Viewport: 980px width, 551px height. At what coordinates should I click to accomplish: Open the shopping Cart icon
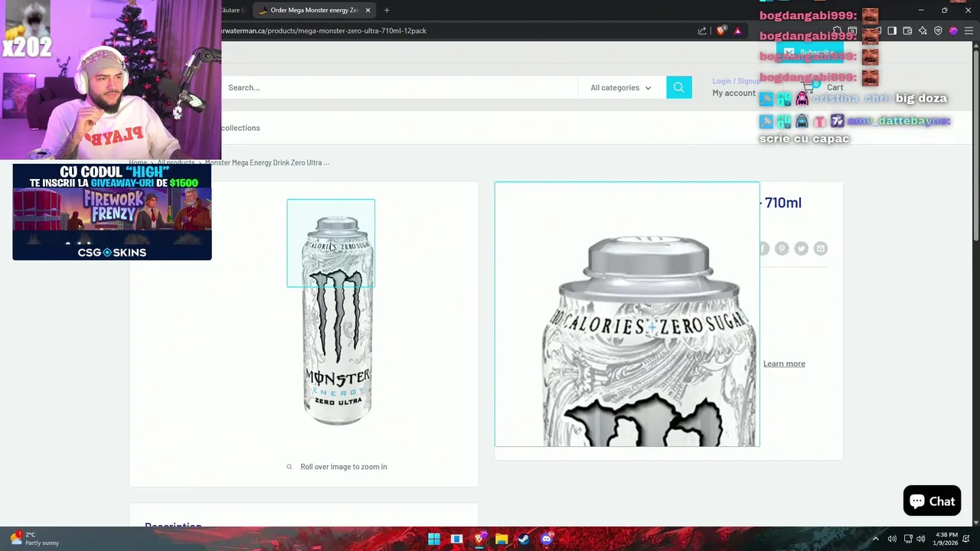click(808, 86)
